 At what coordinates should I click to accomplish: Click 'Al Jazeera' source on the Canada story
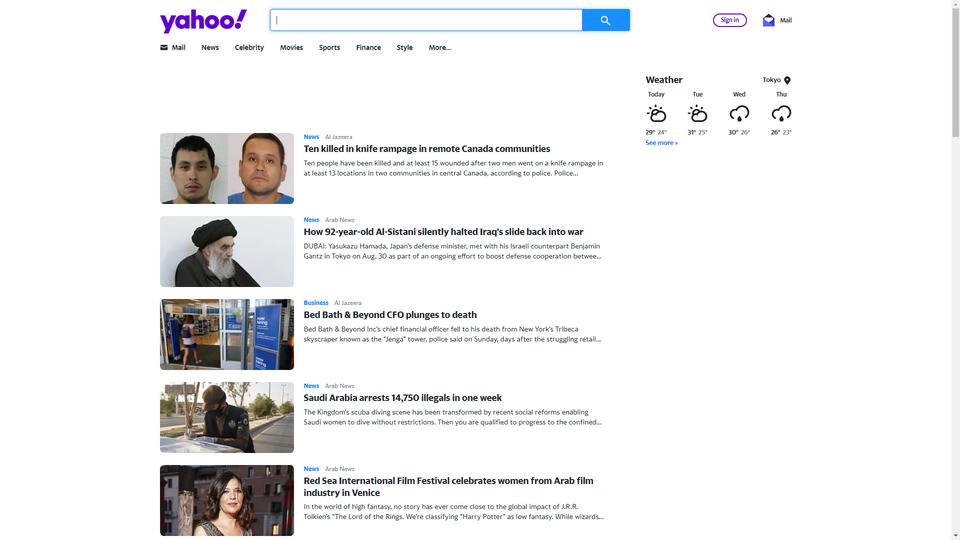339,137
